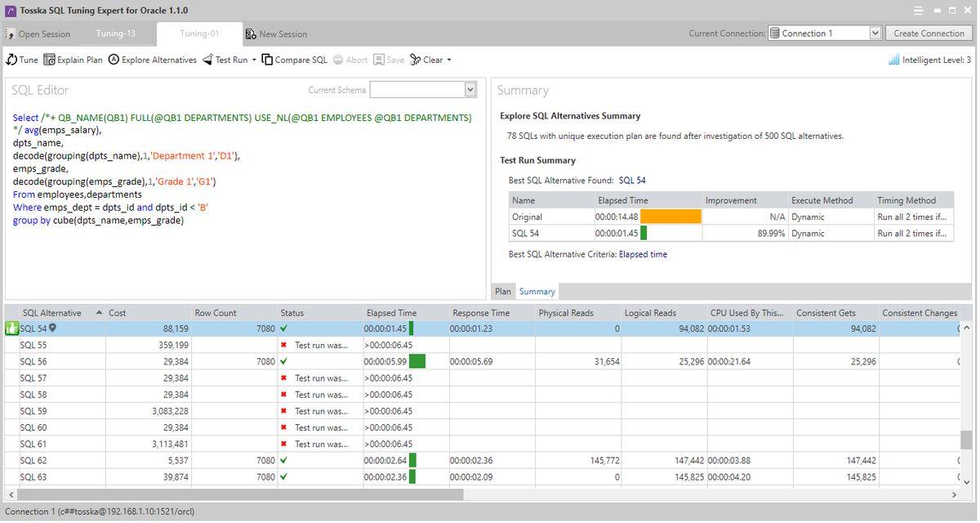Click the Abort icon
980x523 pixels.
click(x=338, y=60)
